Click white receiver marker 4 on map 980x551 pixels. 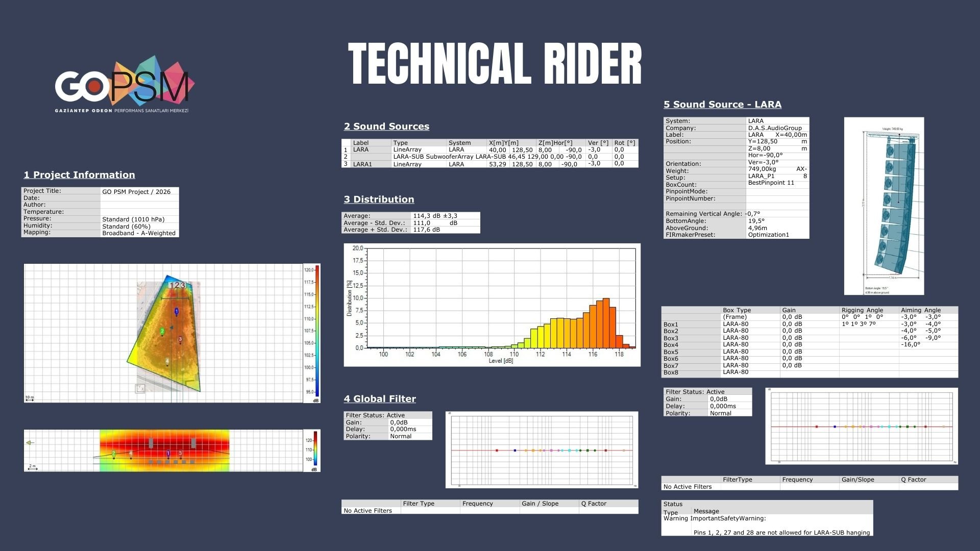point(167,361)
